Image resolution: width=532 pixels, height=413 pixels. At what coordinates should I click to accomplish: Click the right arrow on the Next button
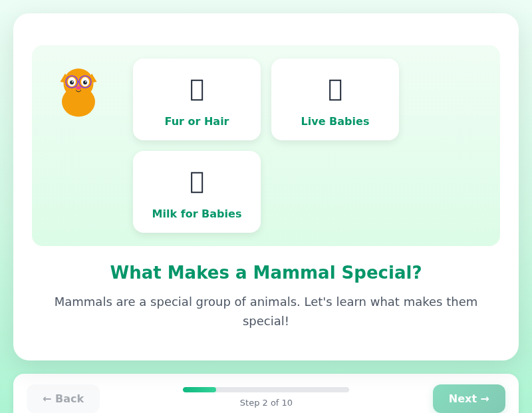(485, 398)
